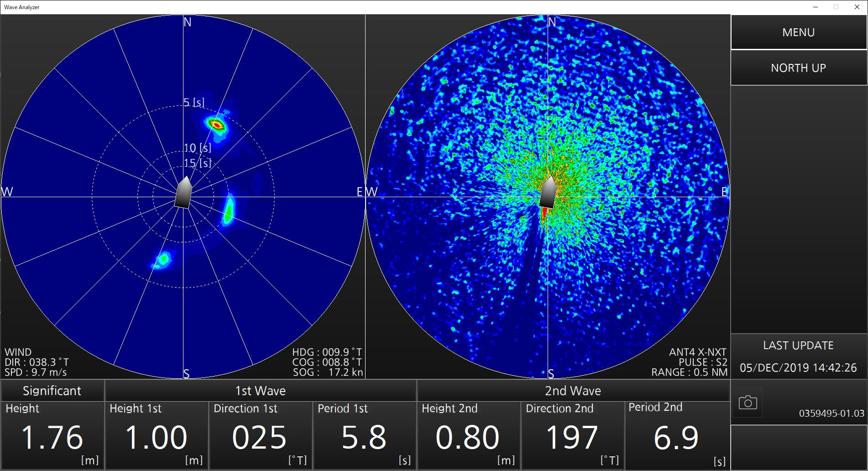Select the Direction 2nd reading 197

[x=572, y=437]
